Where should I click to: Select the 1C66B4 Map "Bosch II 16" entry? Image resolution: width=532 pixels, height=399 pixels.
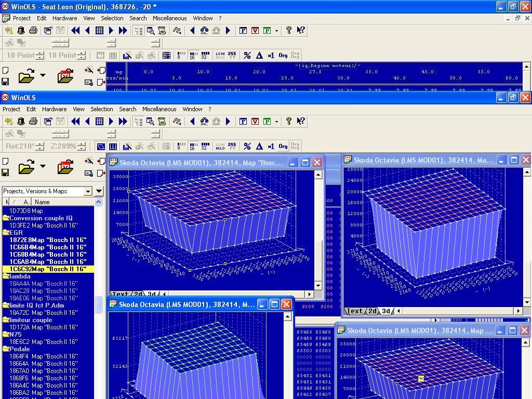tap(48, 247)
